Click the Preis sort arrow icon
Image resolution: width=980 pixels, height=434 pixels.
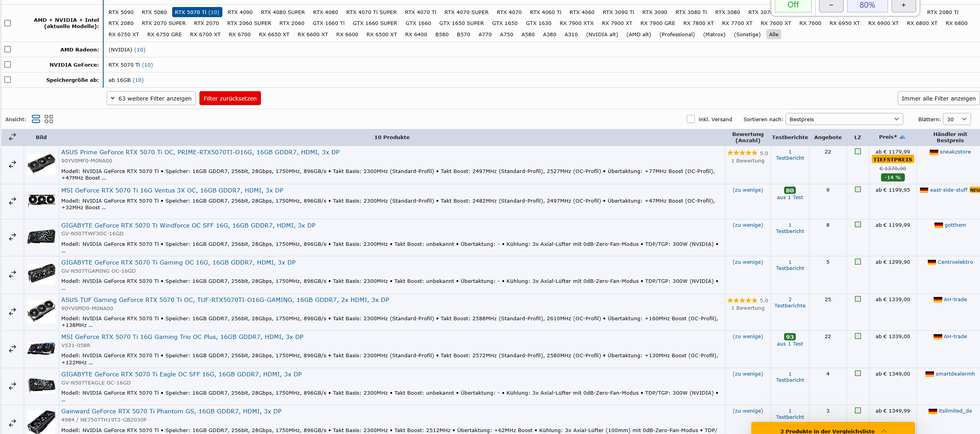[902, 137]
